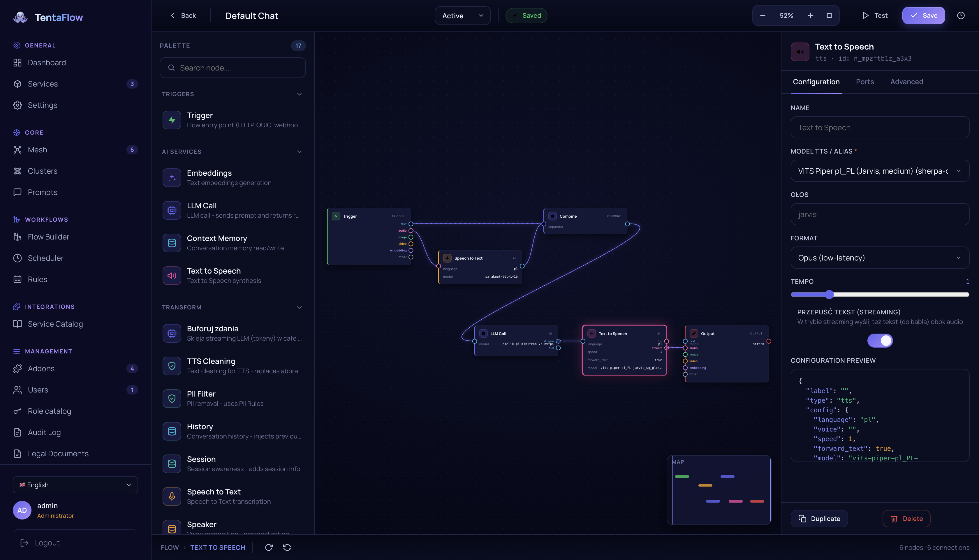
Task: Fit canvas to view square icon
Action: (829, 15)
